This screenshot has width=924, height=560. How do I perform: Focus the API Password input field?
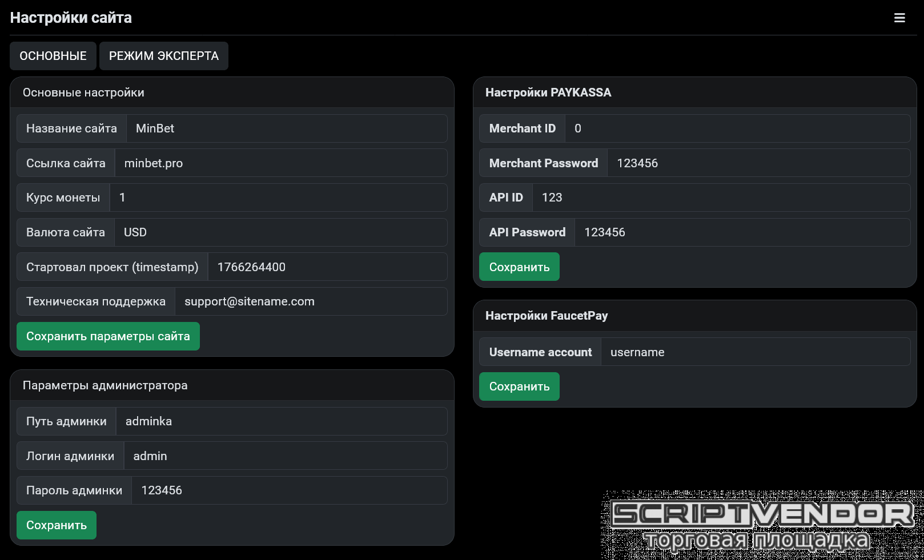click(742, 232)
